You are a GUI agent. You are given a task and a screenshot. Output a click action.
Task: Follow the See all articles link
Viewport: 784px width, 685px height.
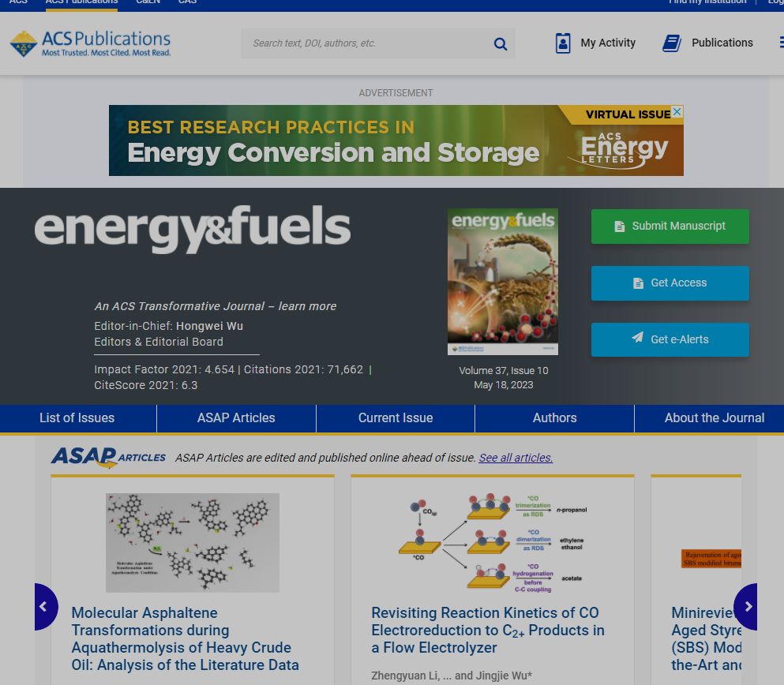[x=515, y=458]
